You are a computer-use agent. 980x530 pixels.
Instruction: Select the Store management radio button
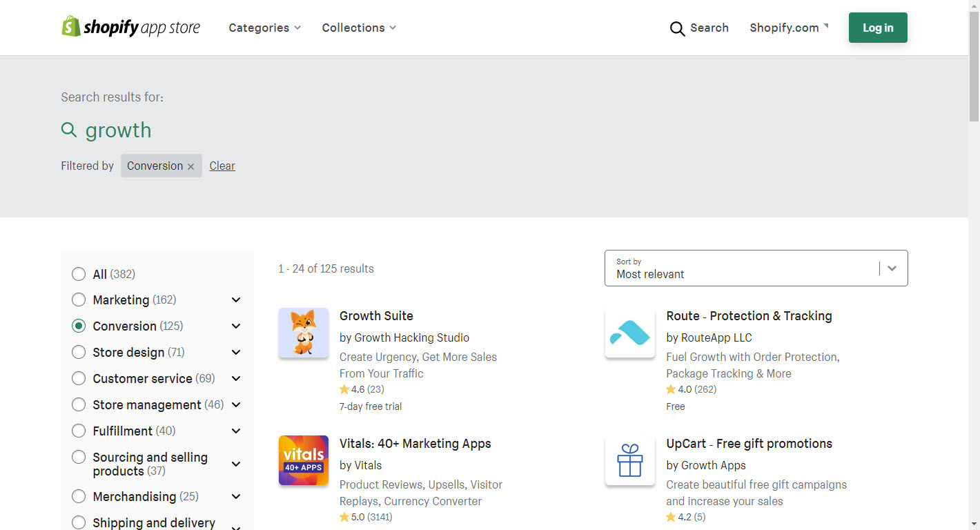pos(79,404)
